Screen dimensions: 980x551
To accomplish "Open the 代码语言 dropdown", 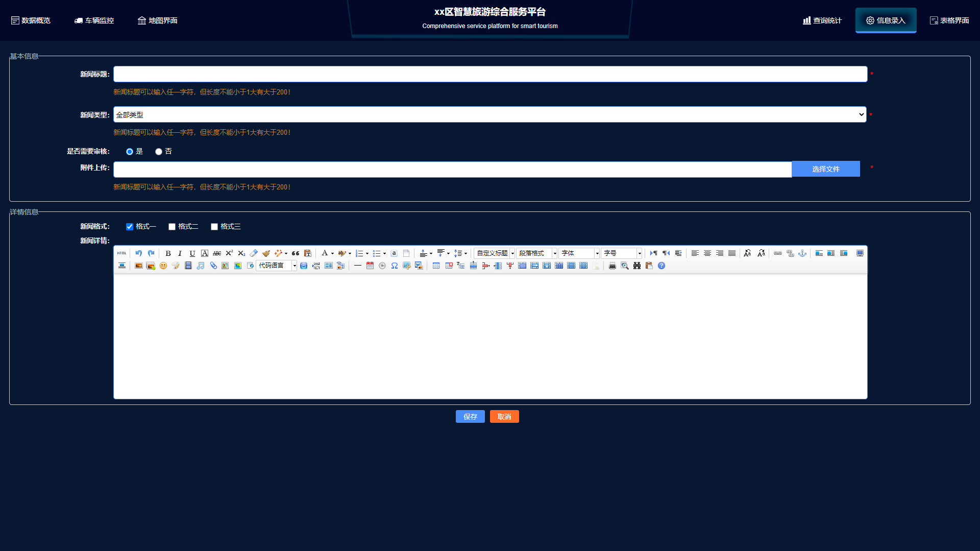I will (x=277, y=266).
